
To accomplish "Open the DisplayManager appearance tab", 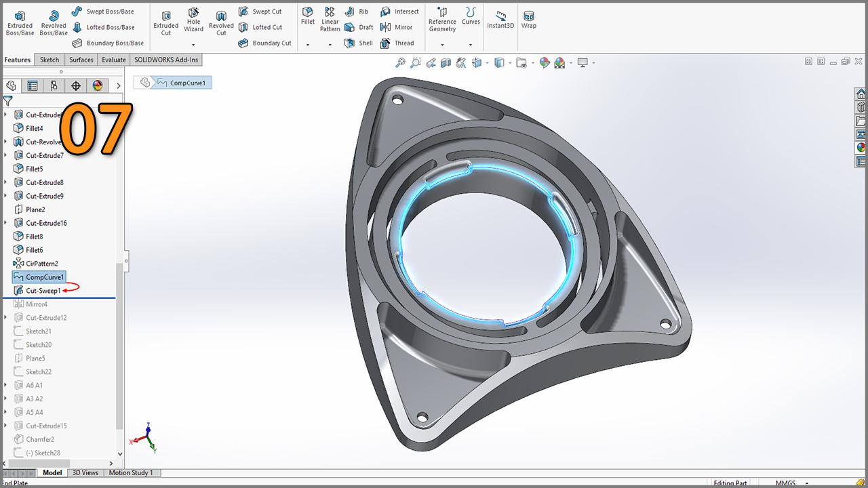I will (98, 85).
